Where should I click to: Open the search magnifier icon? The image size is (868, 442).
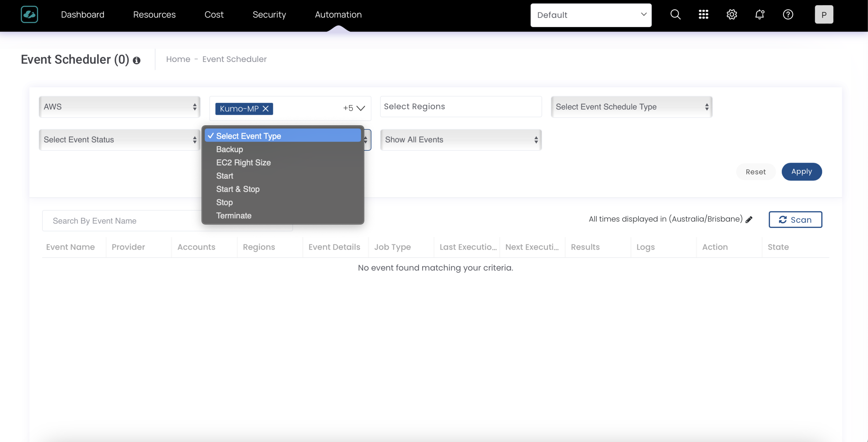tap(675, 15)
